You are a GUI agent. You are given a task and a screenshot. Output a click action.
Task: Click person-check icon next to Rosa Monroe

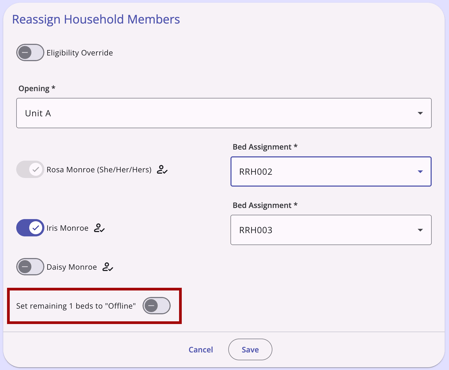tap(162, 169)
